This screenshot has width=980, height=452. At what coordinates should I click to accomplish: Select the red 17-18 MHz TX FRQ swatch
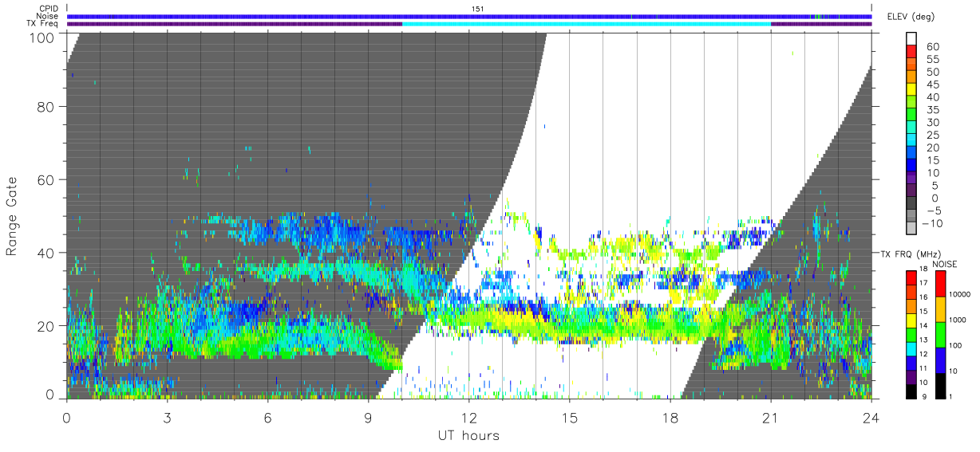(x=910, y=277)
